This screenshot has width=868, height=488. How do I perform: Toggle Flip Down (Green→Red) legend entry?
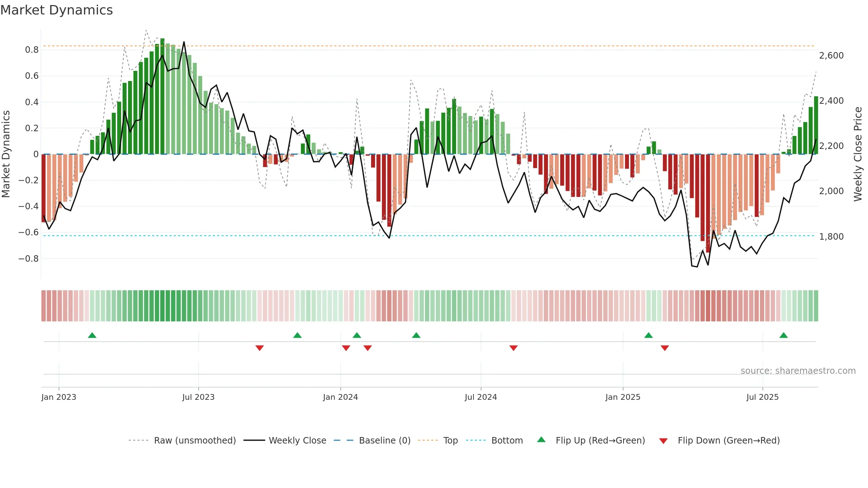(719, 440)
